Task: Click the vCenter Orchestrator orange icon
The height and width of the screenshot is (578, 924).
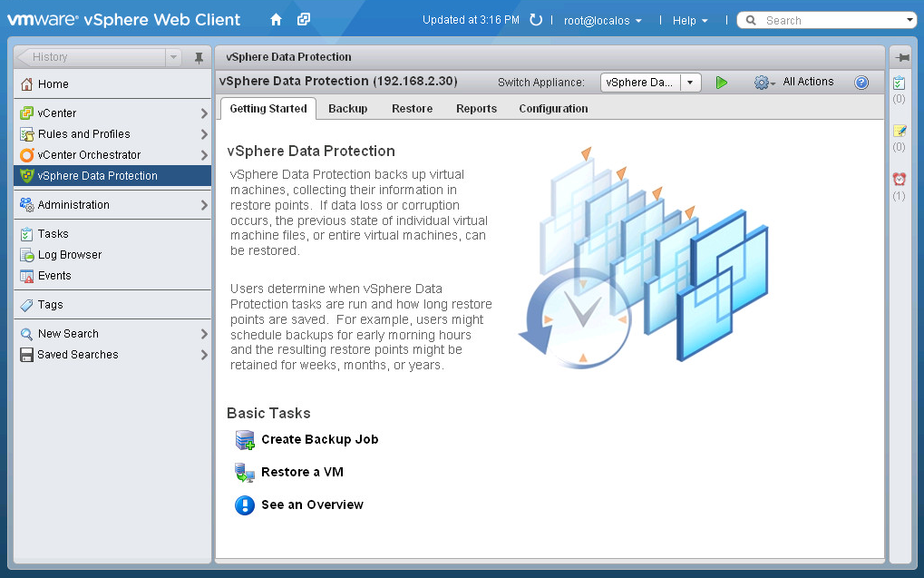Action: (x=26, y=154)
